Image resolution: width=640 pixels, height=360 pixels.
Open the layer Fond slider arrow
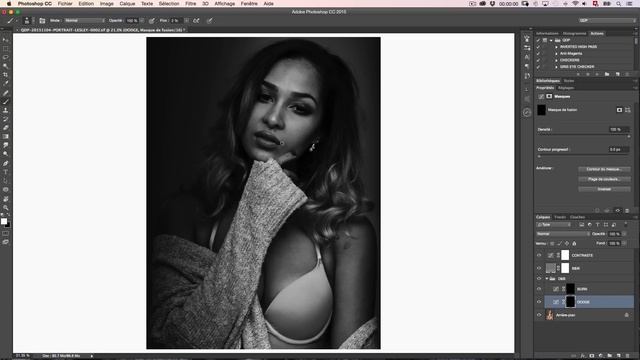click(624, 243)
